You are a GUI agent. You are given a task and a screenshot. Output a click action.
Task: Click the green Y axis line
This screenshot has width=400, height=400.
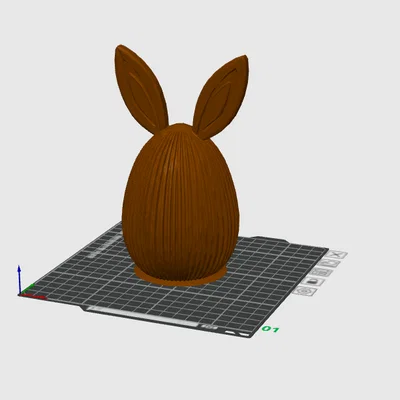pos(28,289)
